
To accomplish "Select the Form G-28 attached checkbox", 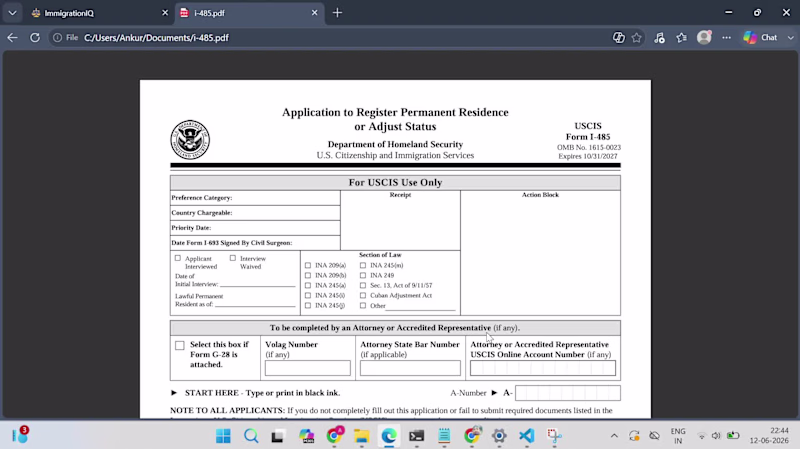I will 180,345.
